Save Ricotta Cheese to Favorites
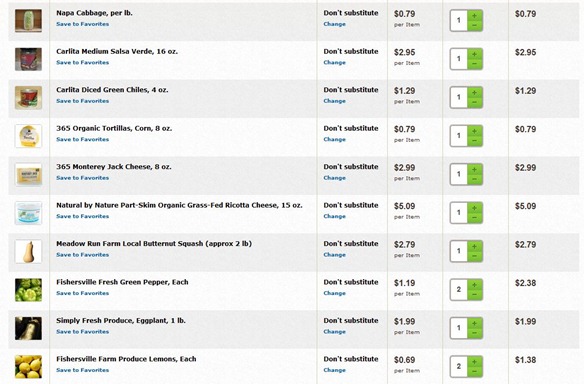The image size is (584, 384). pos(83,216)
